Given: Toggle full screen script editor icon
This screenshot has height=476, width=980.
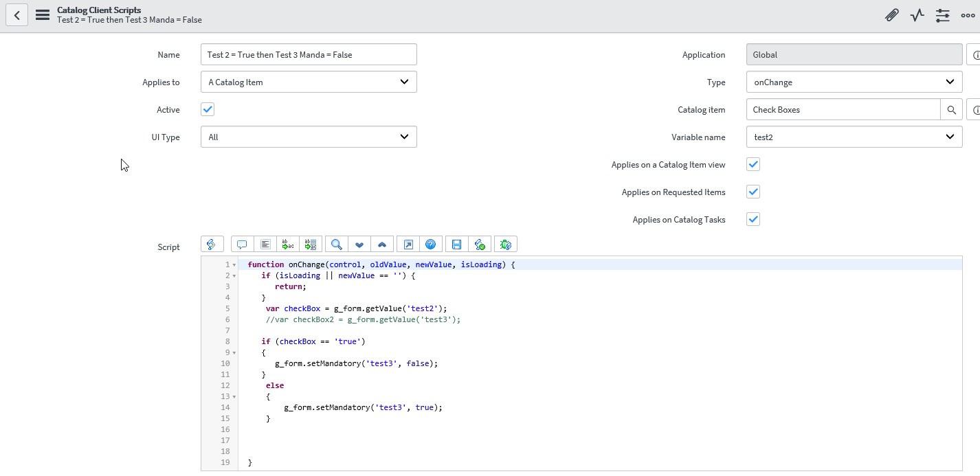Looking at the screenshot, I should pos(408,244).
